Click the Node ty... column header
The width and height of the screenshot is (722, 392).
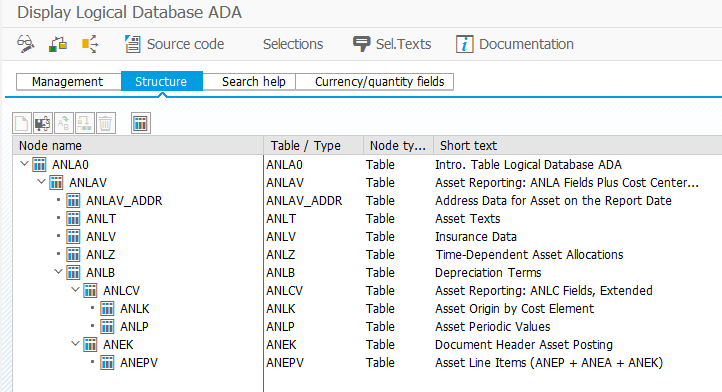point(398,146)
